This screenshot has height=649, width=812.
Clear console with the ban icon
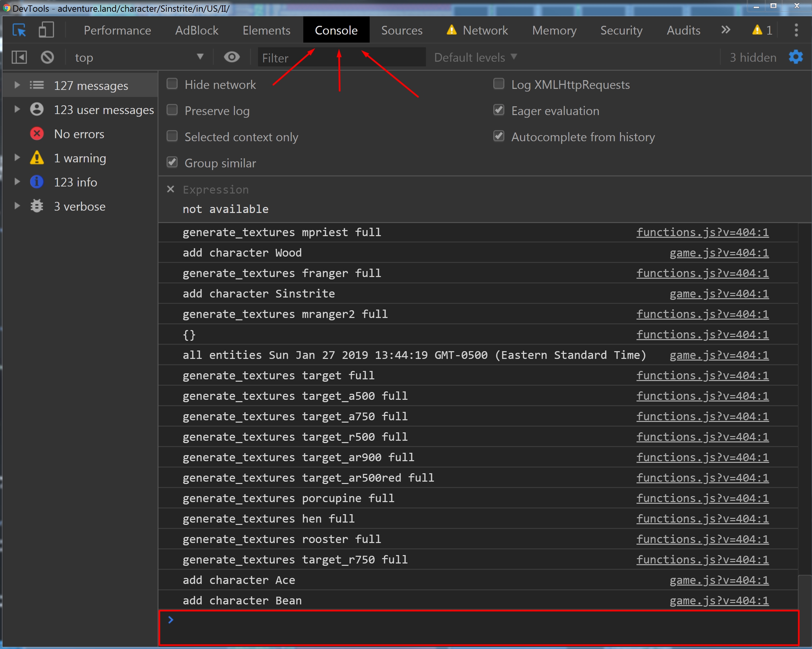tap(48, 57)
